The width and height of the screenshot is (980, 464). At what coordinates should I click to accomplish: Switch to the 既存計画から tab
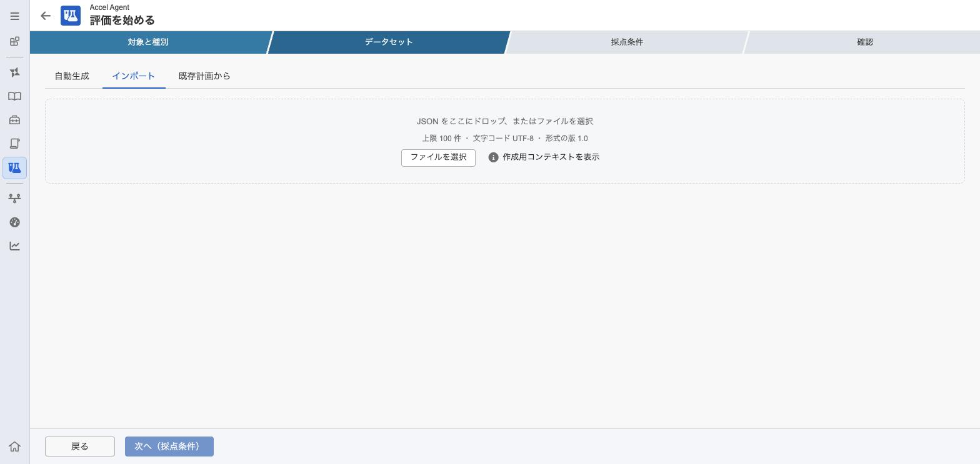(204, 76)
